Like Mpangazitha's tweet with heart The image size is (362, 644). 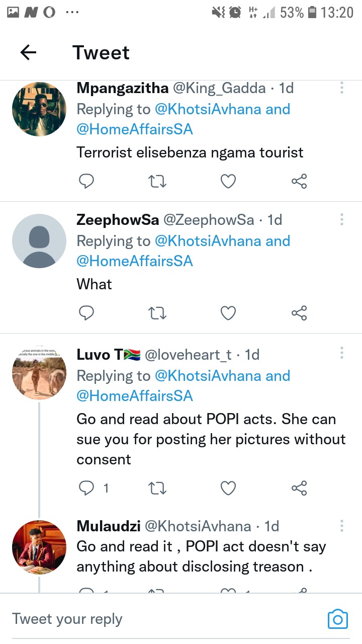228,181
